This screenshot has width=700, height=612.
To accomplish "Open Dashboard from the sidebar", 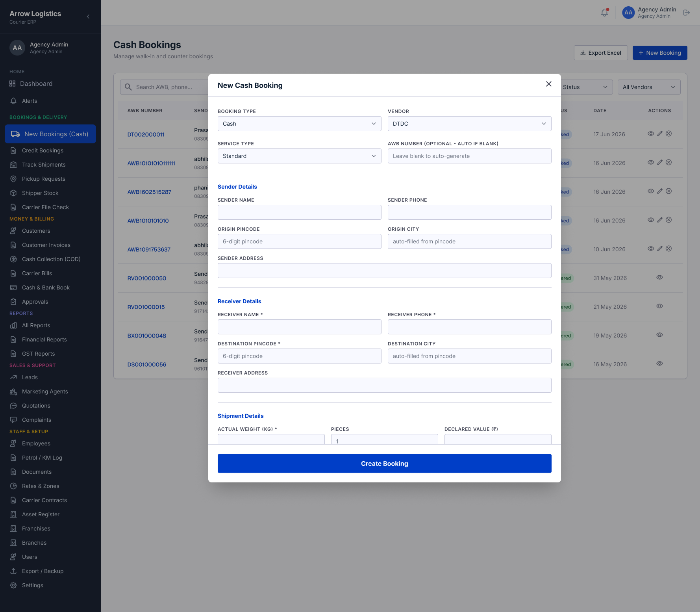I will tap(50, 83).
